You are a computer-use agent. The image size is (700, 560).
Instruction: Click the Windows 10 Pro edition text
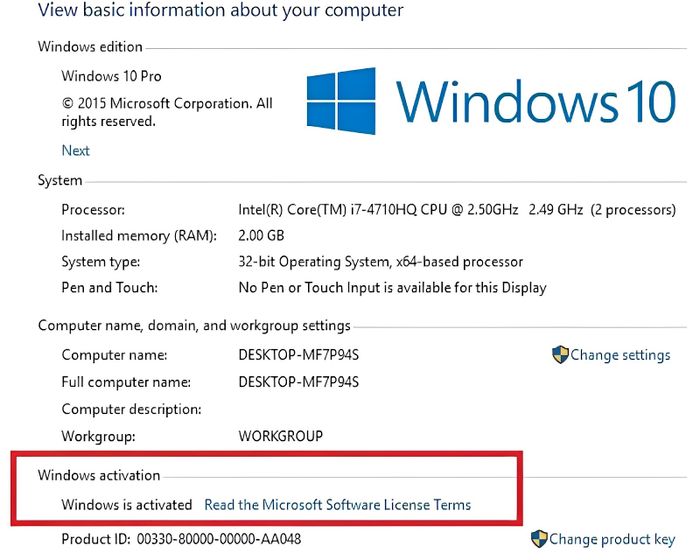click(x=111, y=76)
